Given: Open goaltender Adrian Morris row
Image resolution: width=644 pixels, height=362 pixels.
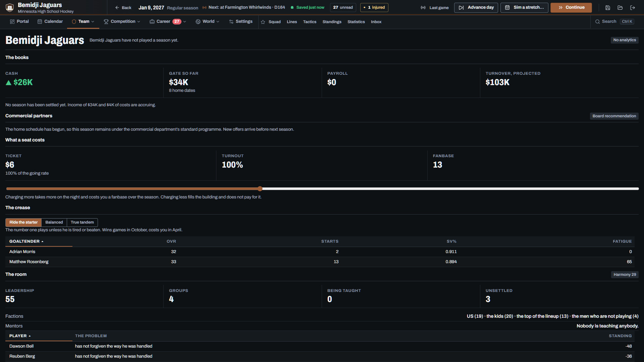Looking at the screenshot, I should coord(320,252).
